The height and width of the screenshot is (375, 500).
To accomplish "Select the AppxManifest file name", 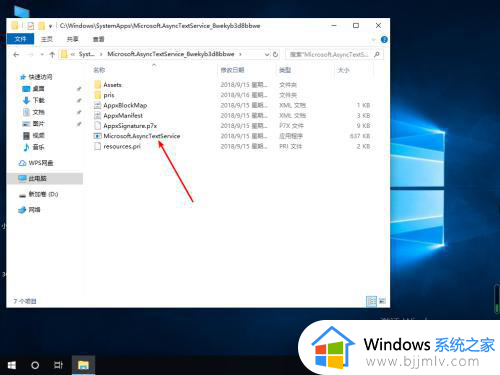I will pyautogui.click(x=123, y=116).
